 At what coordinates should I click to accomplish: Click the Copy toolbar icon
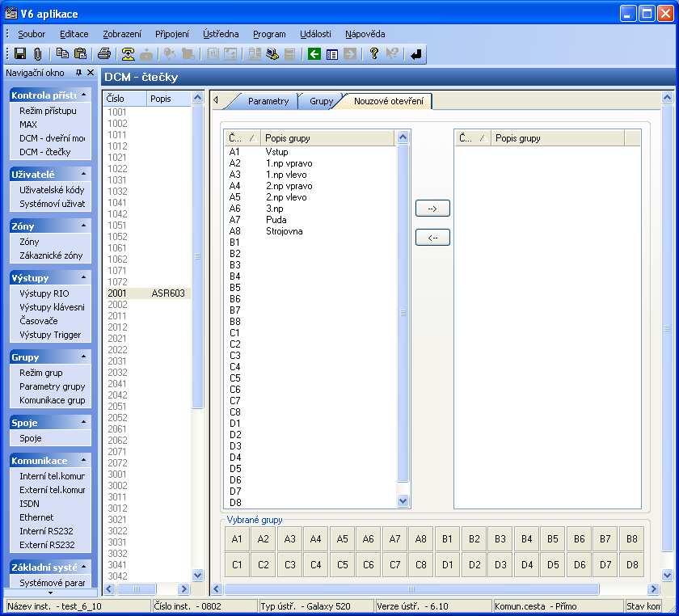62,53
